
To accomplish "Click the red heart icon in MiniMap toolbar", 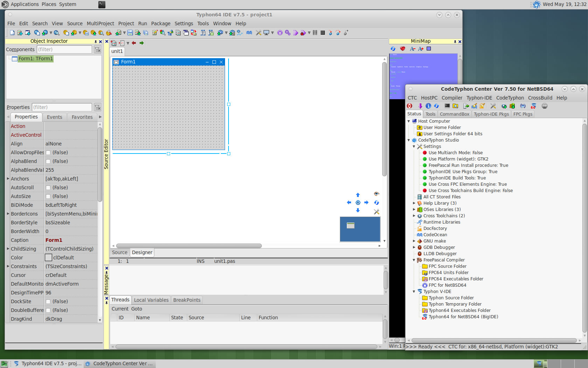I will click(x=402, y=49).
